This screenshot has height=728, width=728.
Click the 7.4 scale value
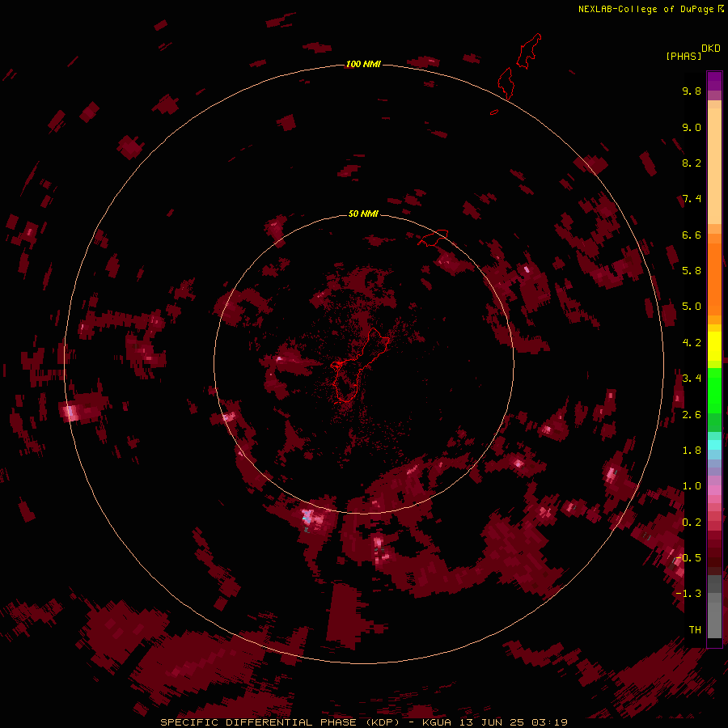[x=692, y=199]
